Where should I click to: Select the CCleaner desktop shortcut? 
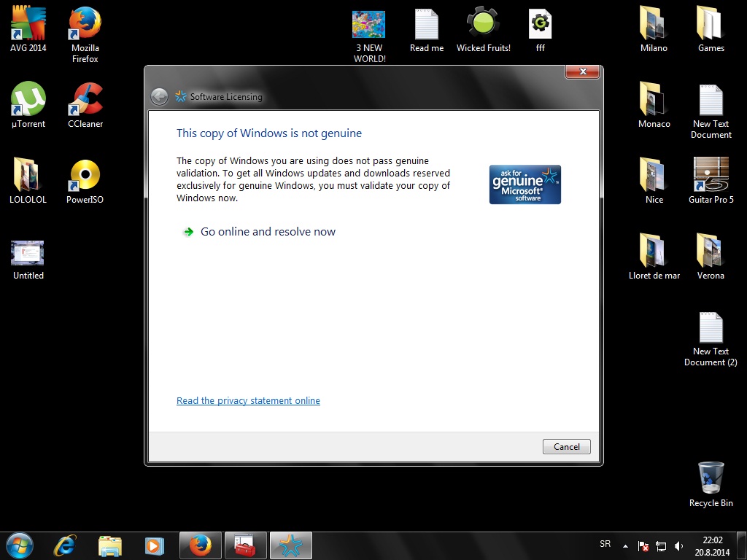85,104
